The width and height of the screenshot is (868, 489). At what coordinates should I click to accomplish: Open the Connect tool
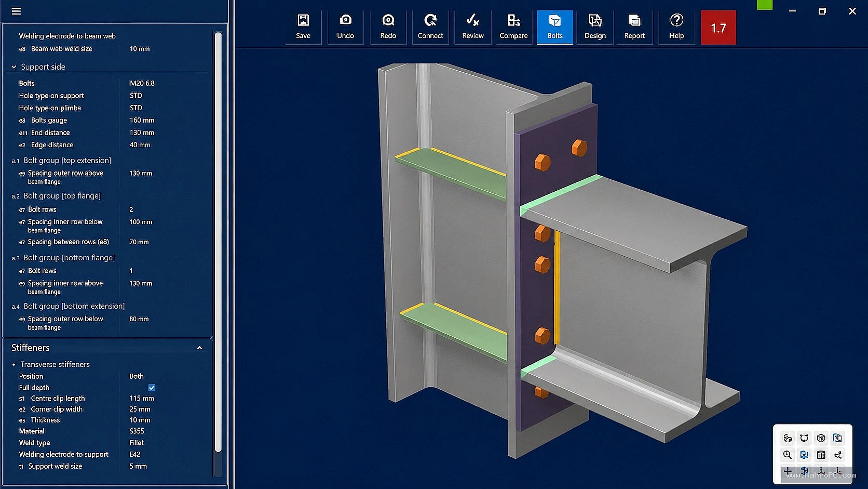click(430, 27)
